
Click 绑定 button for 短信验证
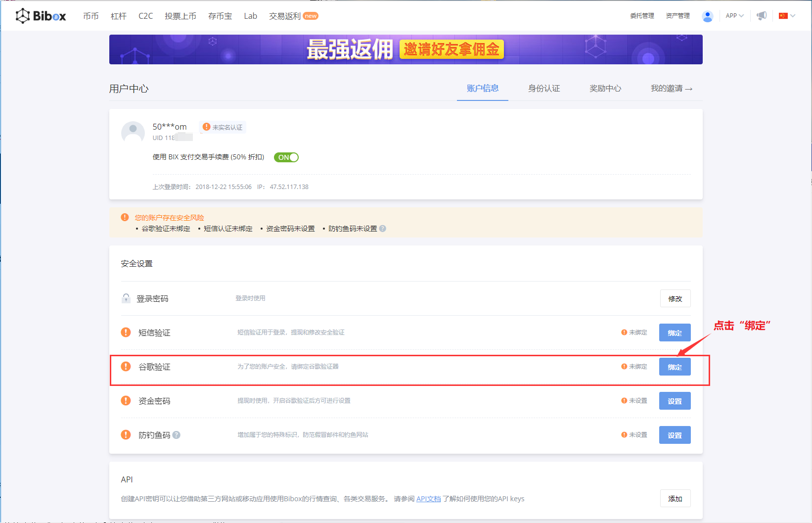point(675,333)
